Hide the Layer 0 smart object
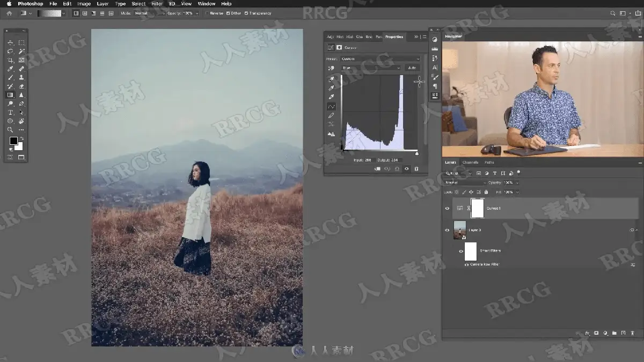The width and height of the screenshot is (644, 362). point(447,230)
